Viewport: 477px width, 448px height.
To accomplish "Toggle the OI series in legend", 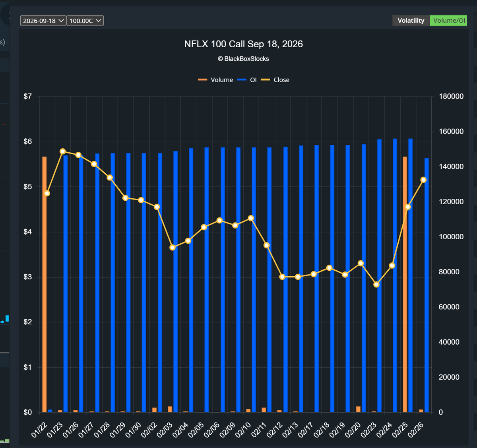I will click(x=247, y=80).
